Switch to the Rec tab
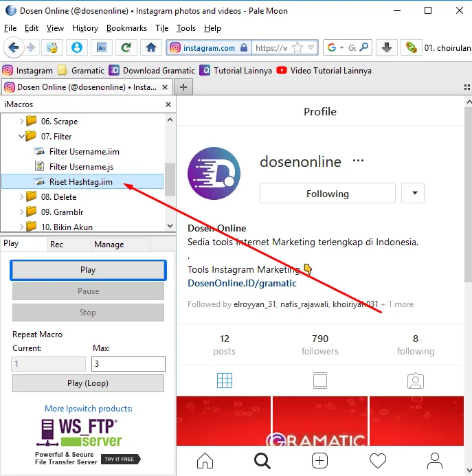This screenshot has height=476, width=472. pos(56,245)
